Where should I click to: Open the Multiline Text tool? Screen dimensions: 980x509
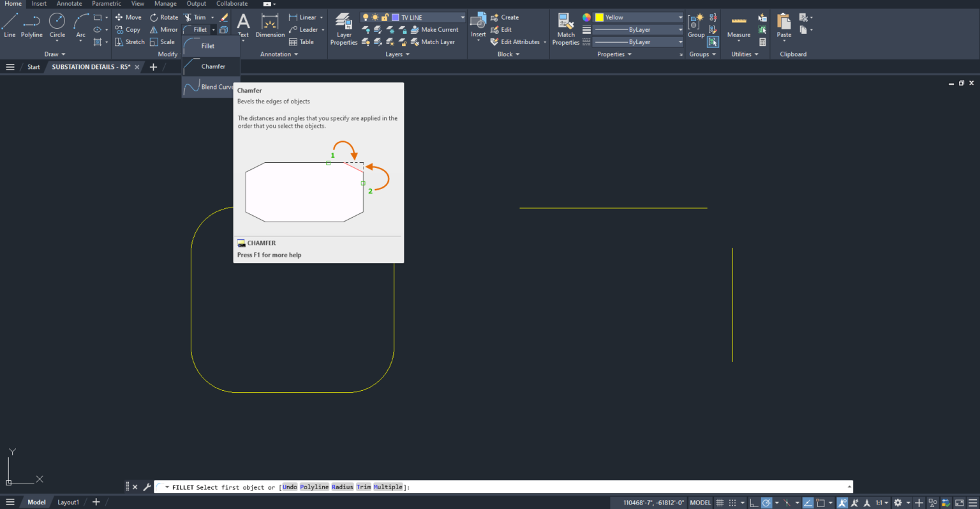point(243,26)
